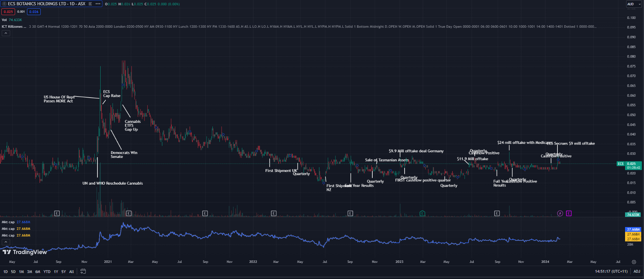Screen dimensions: 644x279
Task: Open the AUD currency dropdown
Action: (x=634, y=4)
